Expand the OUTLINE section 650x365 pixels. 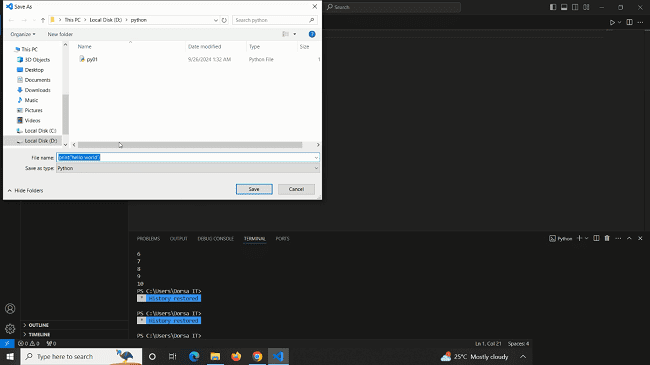pos(38,325)
